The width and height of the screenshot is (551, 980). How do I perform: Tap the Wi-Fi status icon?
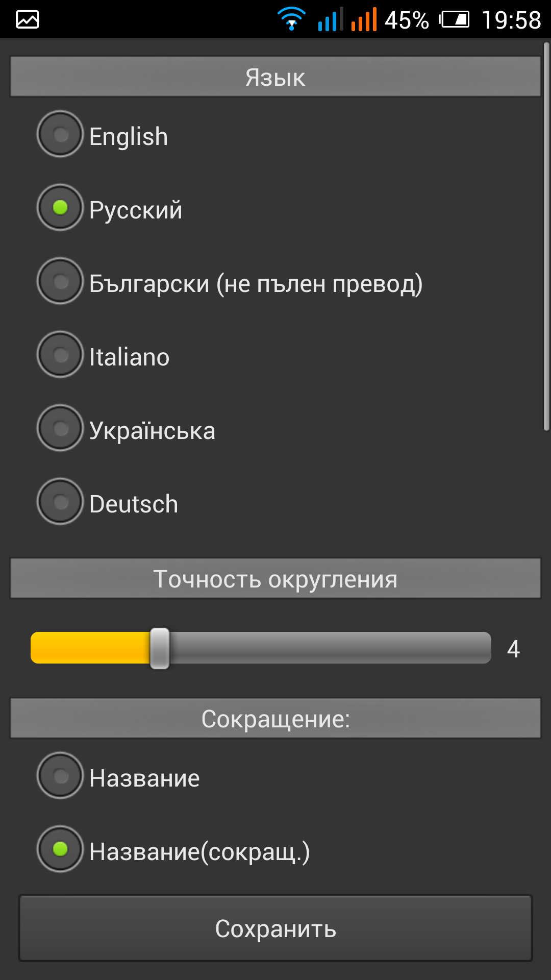pyautogui.click(x=291, y=19)
